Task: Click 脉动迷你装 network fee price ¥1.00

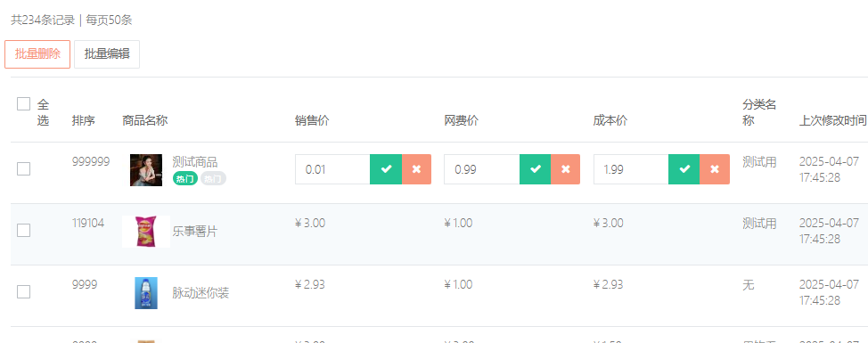Action: coord(458,284)
